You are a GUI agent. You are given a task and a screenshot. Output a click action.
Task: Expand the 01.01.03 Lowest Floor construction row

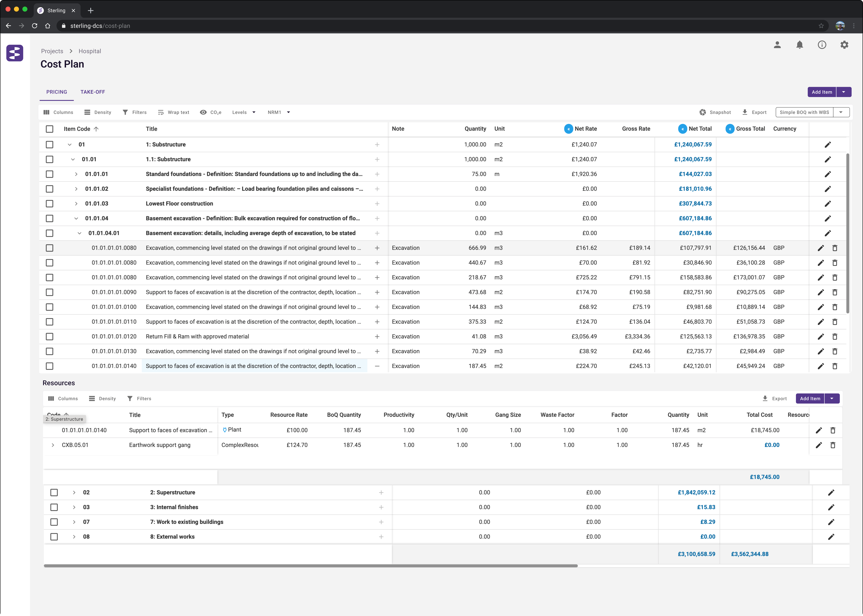tap(76, 204)
